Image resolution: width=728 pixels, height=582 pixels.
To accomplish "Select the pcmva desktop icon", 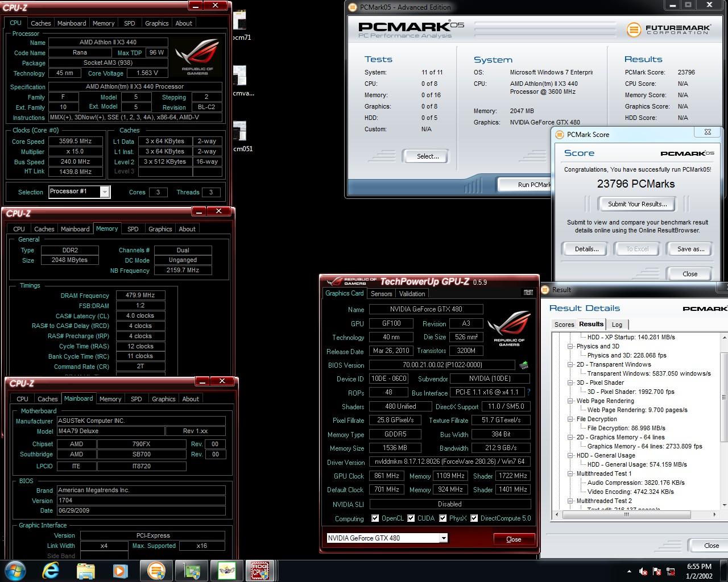I will click(241, 82).
